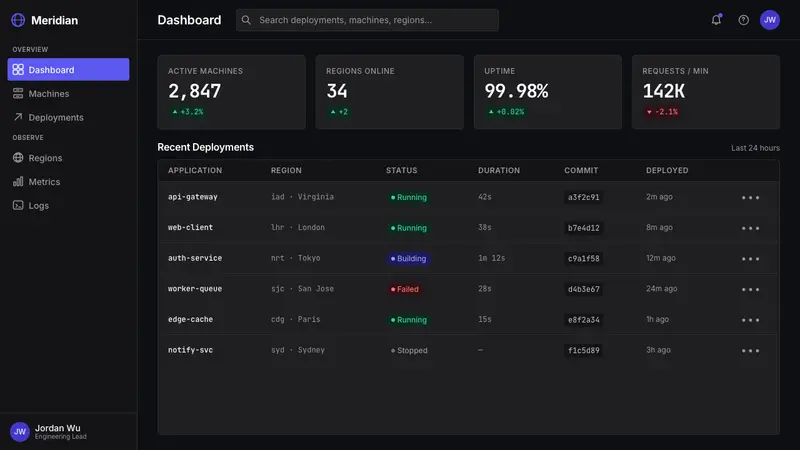Open Regions page from sidebar

pyautogui.click(x=68, y=158)
